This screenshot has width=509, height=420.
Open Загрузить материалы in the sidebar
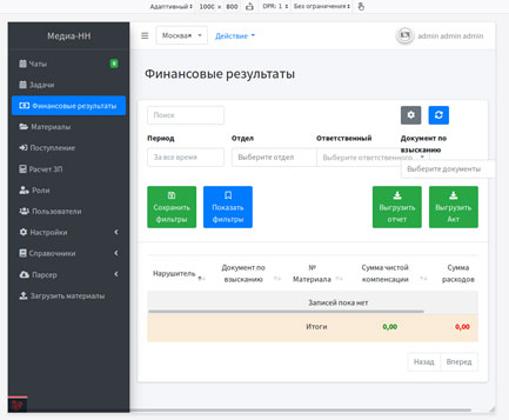pos(69,296)
